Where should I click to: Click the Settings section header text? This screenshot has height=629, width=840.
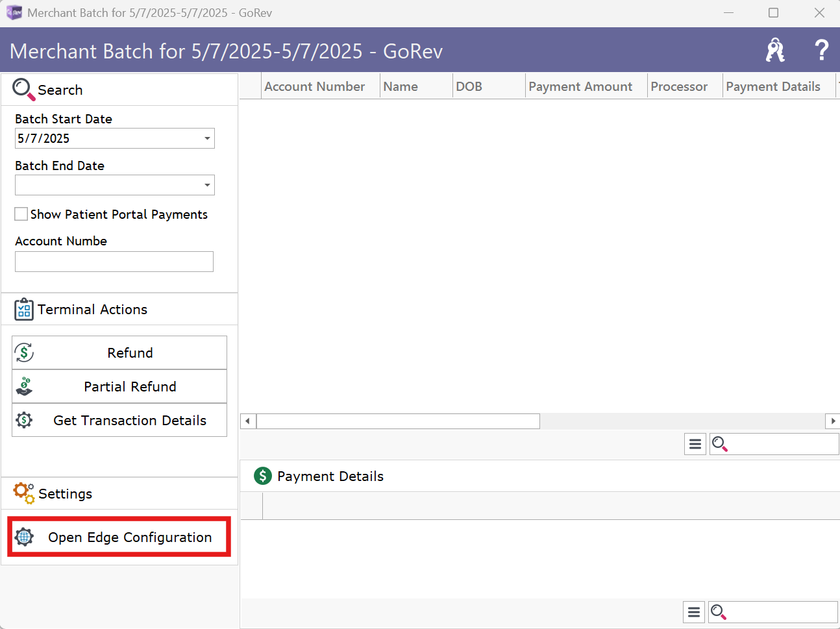(65, 494)
